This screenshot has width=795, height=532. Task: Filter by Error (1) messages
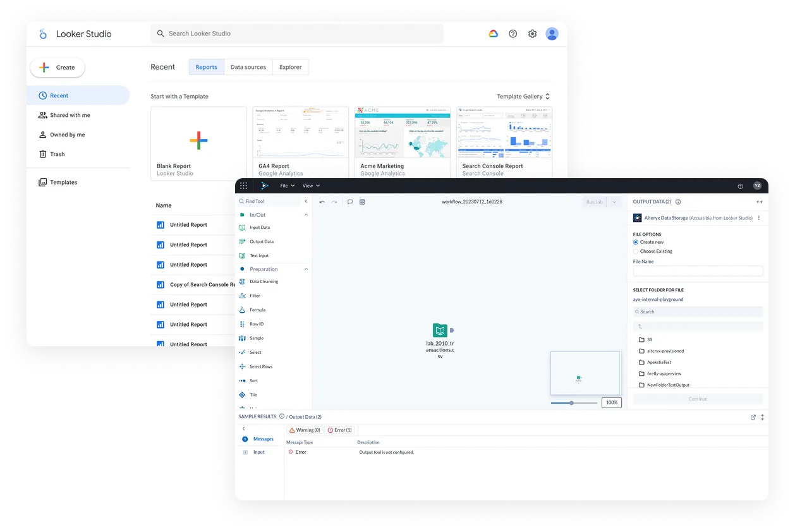pos(340,430)
